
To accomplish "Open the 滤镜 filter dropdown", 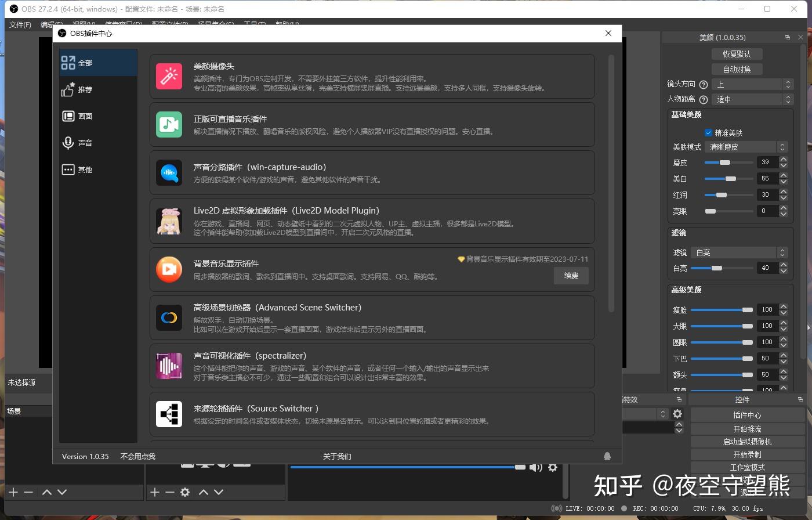I will click(x=739, y=252).
